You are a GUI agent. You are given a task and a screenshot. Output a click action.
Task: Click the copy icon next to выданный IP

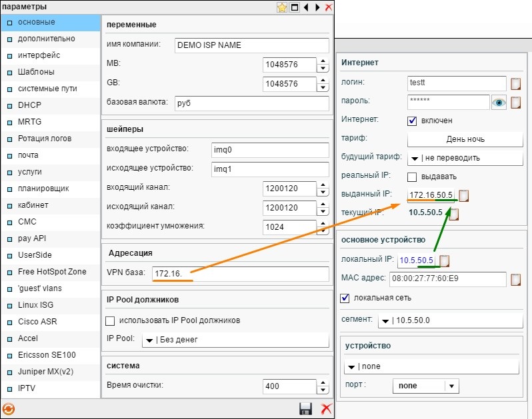[464, 196]
